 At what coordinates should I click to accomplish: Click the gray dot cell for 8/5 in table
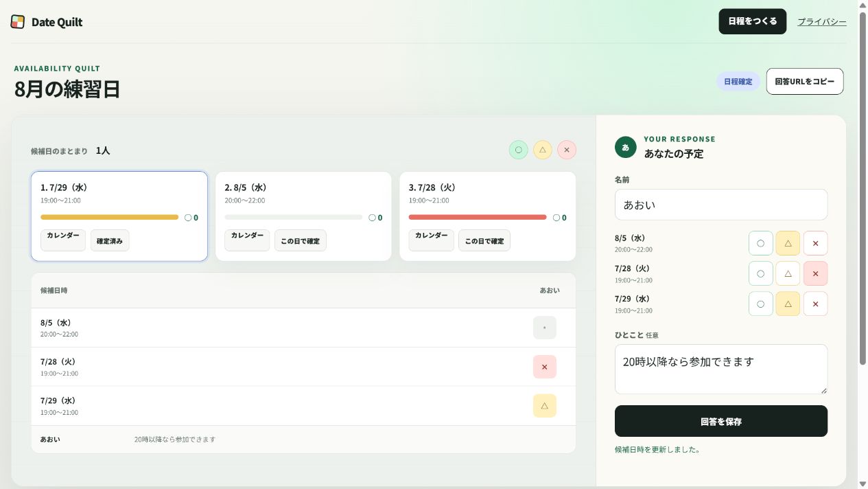pos(545,328)
